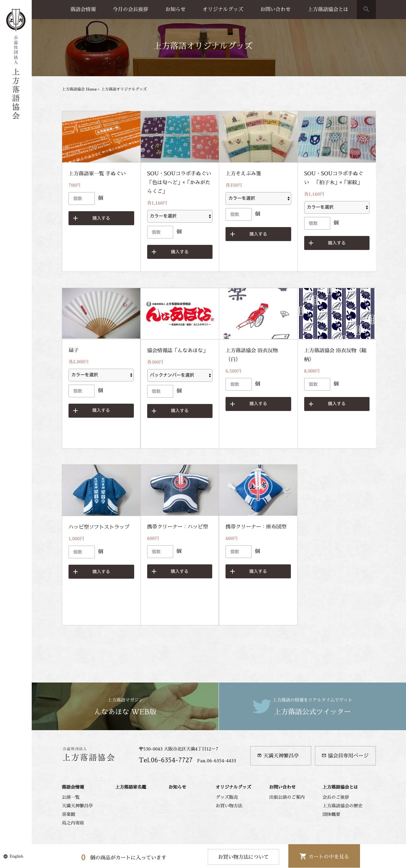Open 天満天神繁昌亭 external link button

pos(280,756)
